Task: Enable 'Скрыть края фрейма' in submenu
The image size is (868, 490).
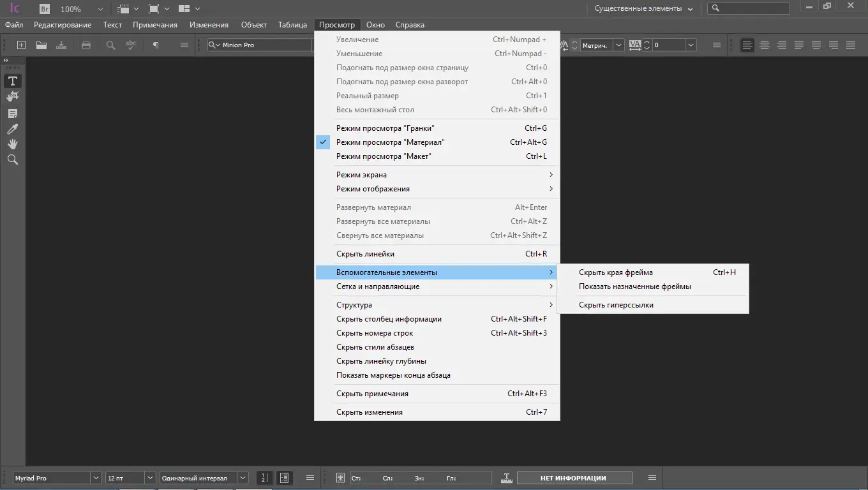Action: [615, 272]
